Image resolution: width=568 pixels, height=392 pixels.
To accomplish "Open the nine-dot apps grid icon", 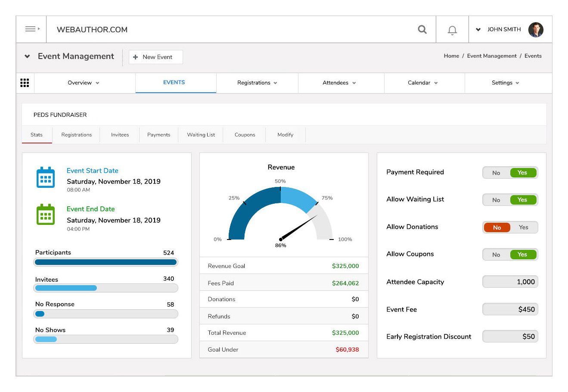I will point(25,83).
